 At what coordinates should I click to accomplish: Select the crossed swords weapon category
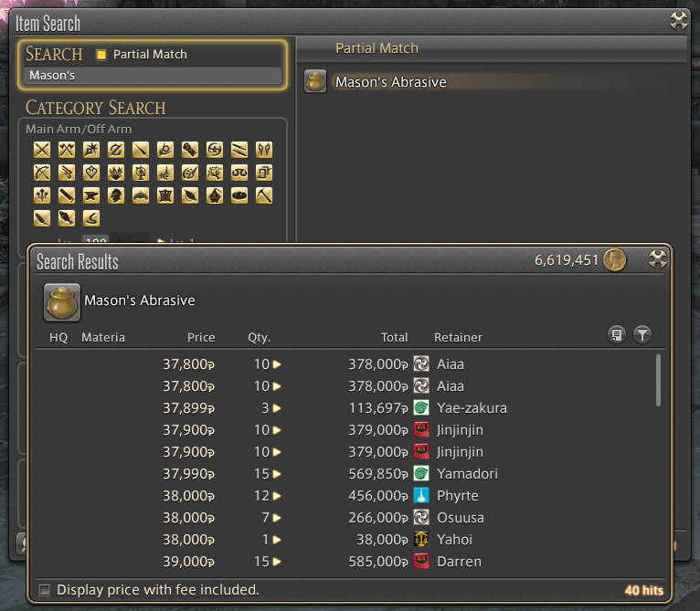pyautogui.click(x=42, y=150)
